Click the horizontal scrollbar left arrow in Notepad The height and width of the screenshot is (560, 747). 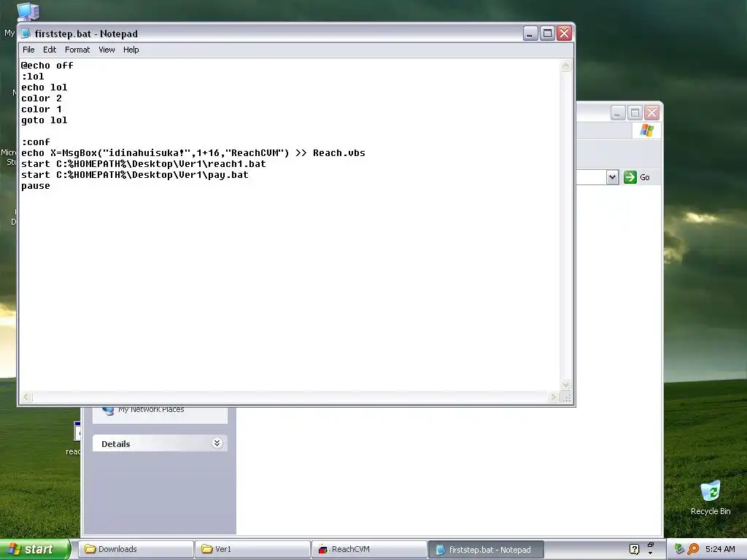[27, 397]
